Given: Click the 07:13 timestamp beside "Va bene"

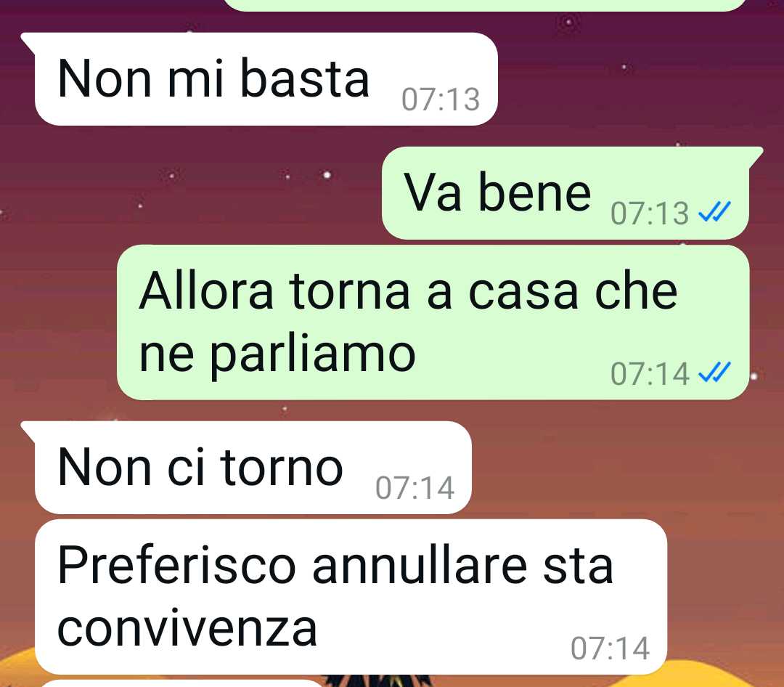Looking at the screenshot, I should [x=650, y=214].
